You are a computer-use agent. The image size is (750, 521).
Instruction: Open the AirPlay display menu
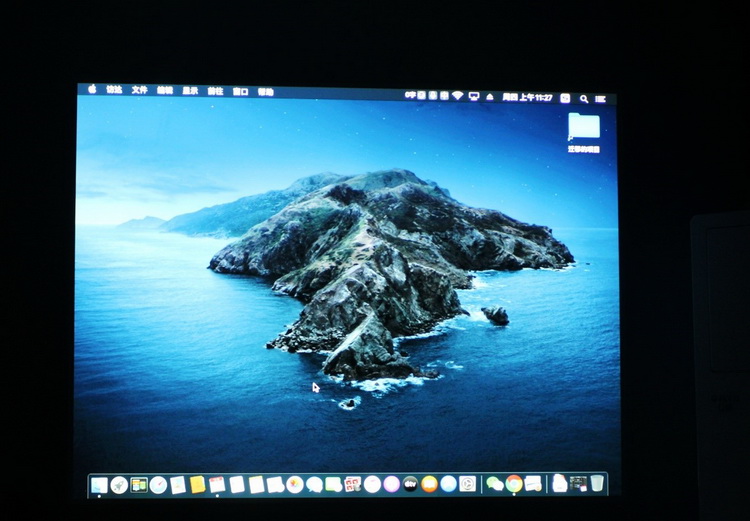pos(474,96)
